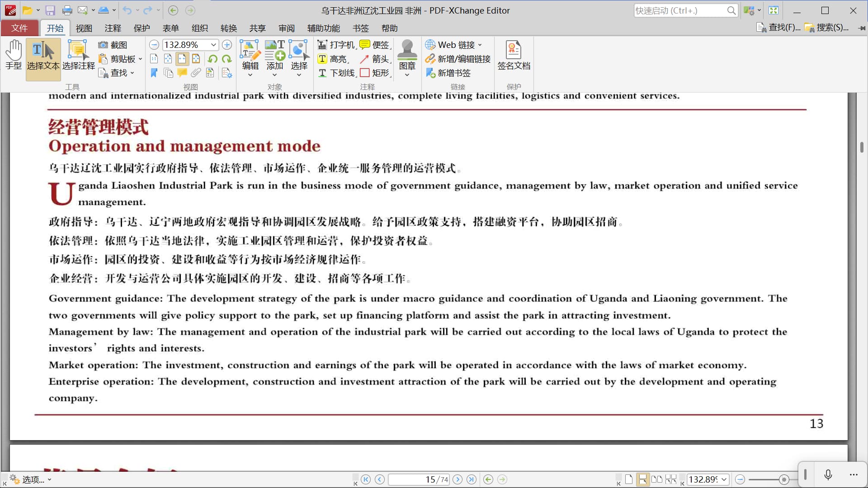868x488 pixels.
Task: Click 新增/编辑链接 button
Action: (458, 59)
